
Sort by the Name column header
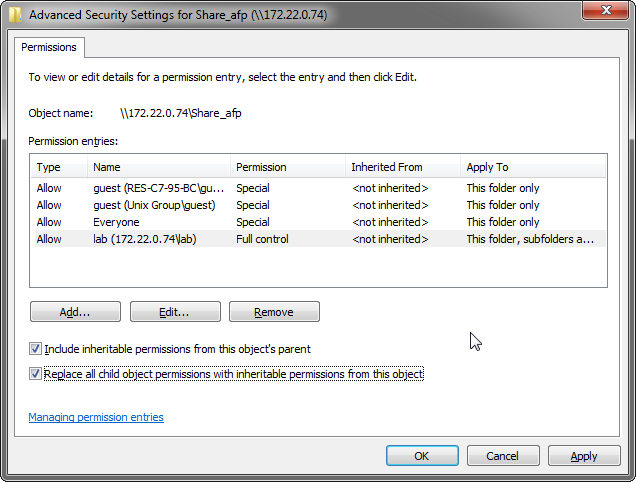pyautogui.click(x=159, y=167)
